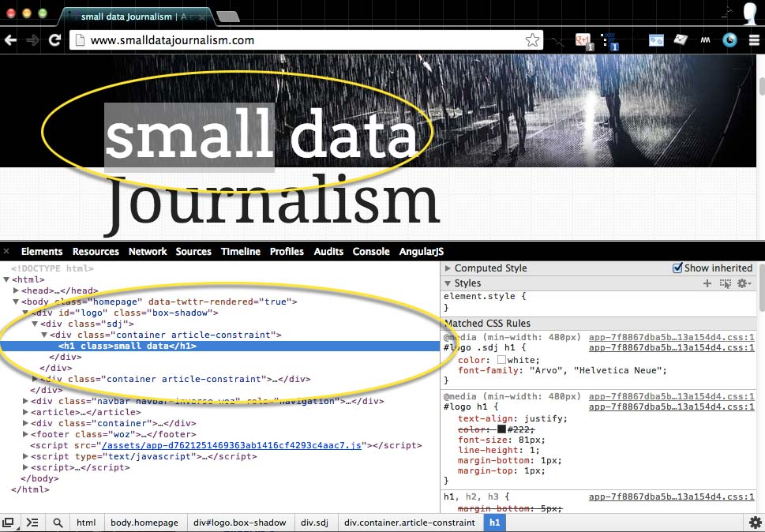The height and width of the screenshot is (532, 765).
Task: Open the blue clock extension icon
Action: pyautogui.click(x=730, y=40)
